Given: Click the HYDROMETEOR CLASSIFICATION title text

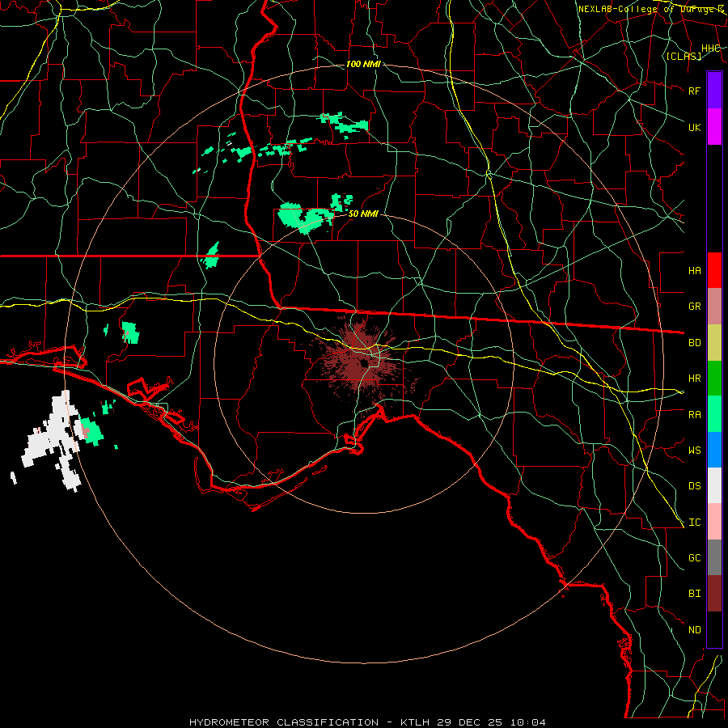Looking at the screenshot, I should click(284, 722).
